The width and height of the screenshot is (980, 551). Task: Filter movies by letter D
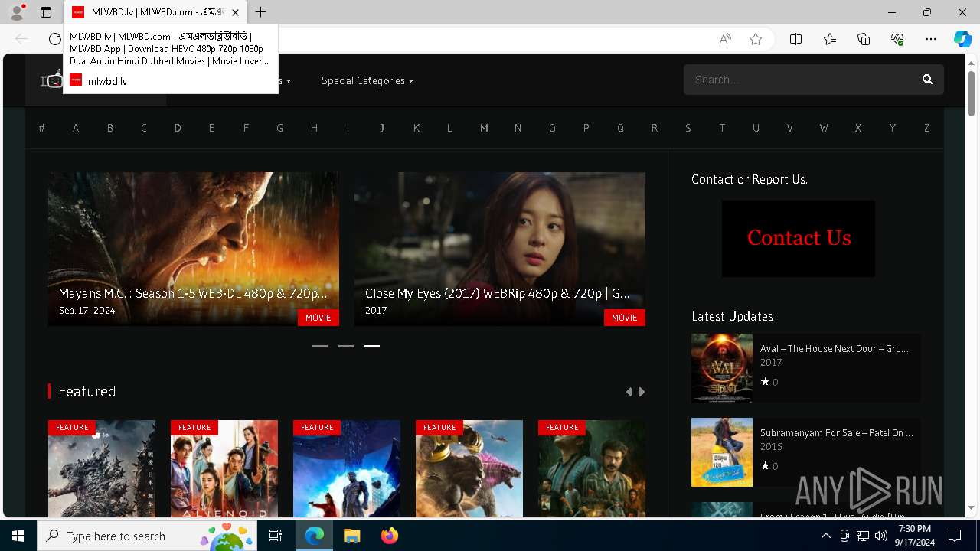178,128
